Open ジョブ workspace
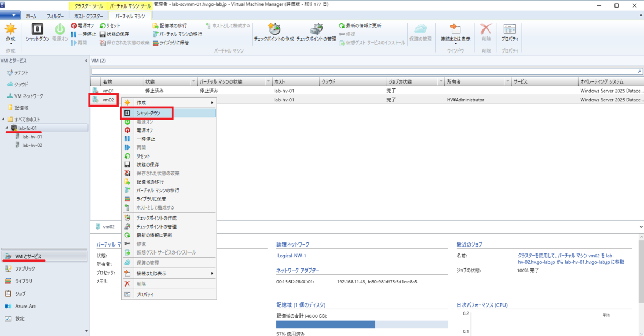 tap(44, 294)
